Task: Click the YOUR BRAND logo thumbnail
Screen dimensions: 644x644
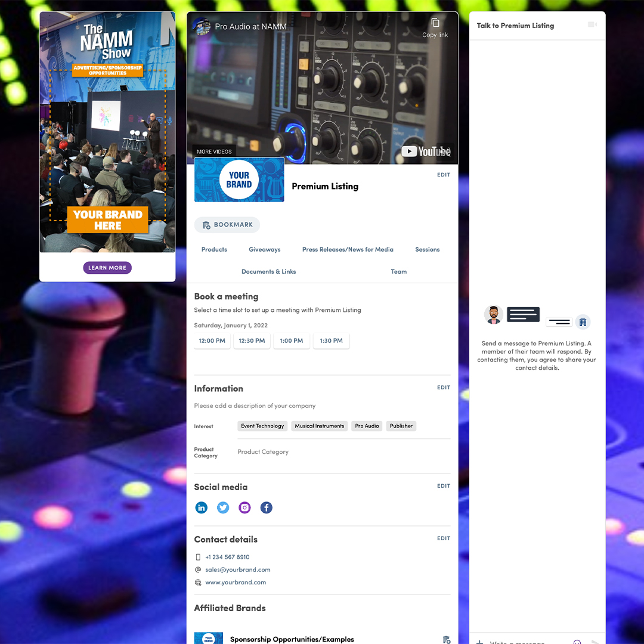Action: coord(239,179)
